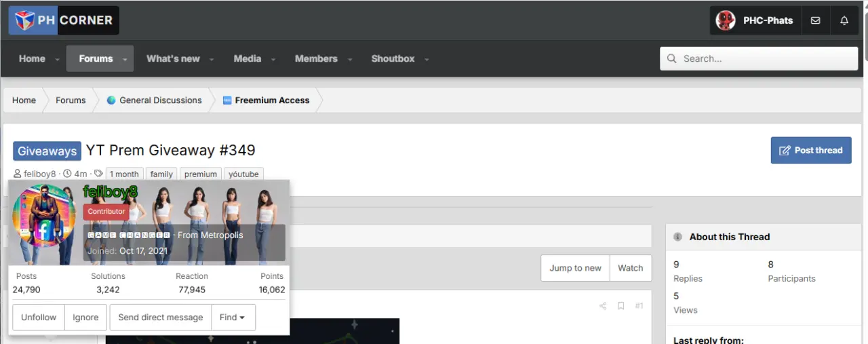
Task: Click Send direct message button
Action: click(161, 317)
